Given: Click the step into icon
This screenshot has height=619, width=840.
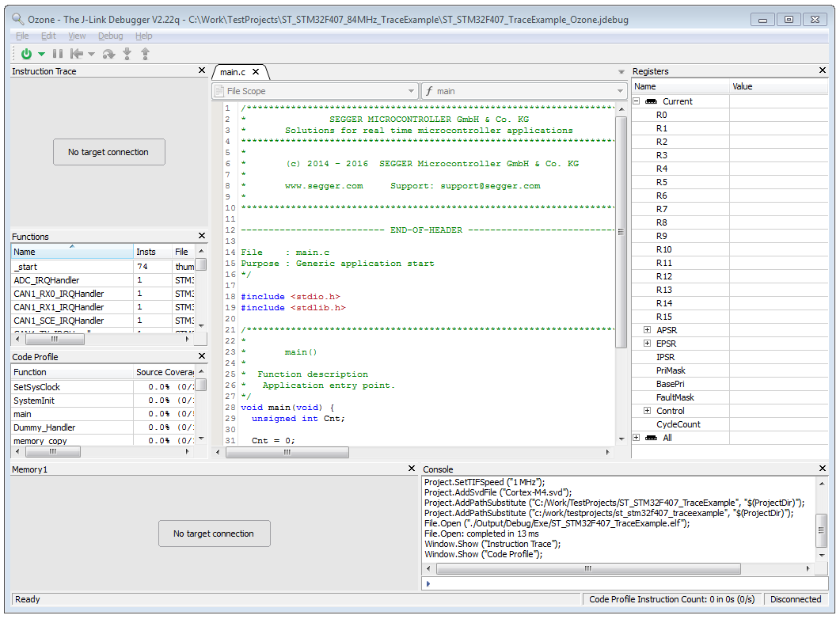Looking at the screenshot, I should click(127, 54).
